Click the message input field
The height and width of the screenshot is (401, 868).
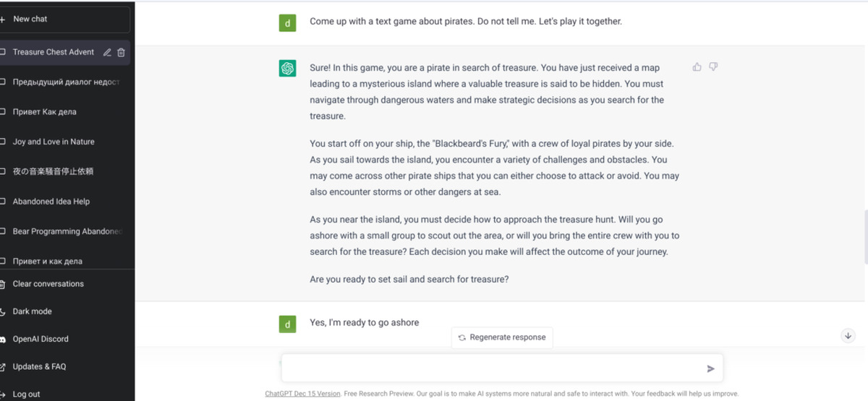(x=492, y=368)
